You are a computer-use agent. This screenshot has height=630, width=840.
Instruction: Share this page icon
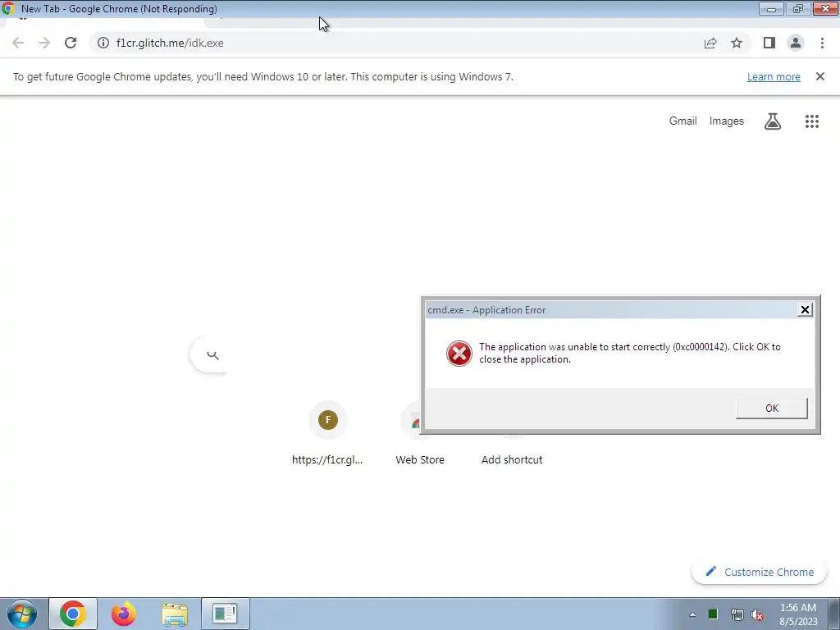(710, 43)
